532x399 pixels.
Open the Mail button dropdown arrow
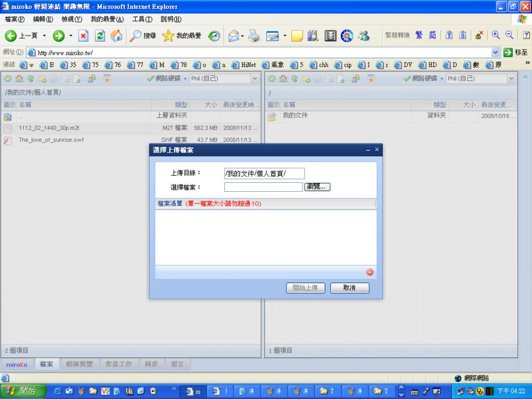click(x=242, y=35)
